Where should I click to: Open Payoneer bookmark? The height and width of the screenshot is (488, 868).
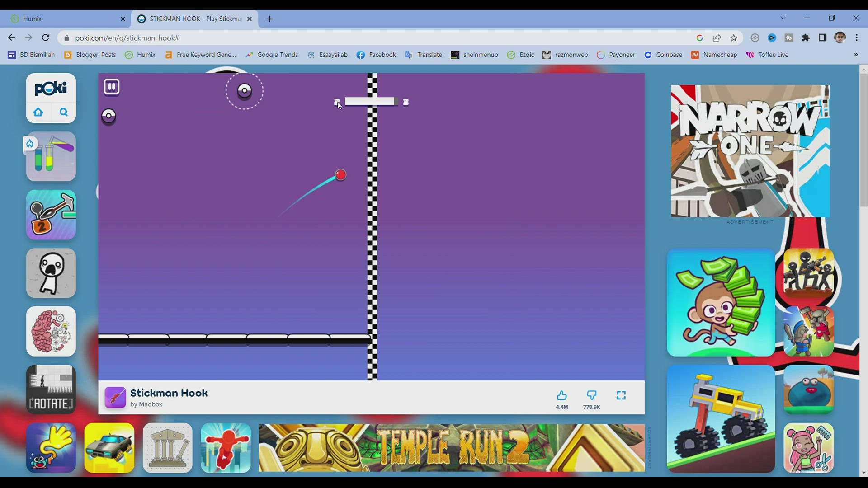coord(616,55)
